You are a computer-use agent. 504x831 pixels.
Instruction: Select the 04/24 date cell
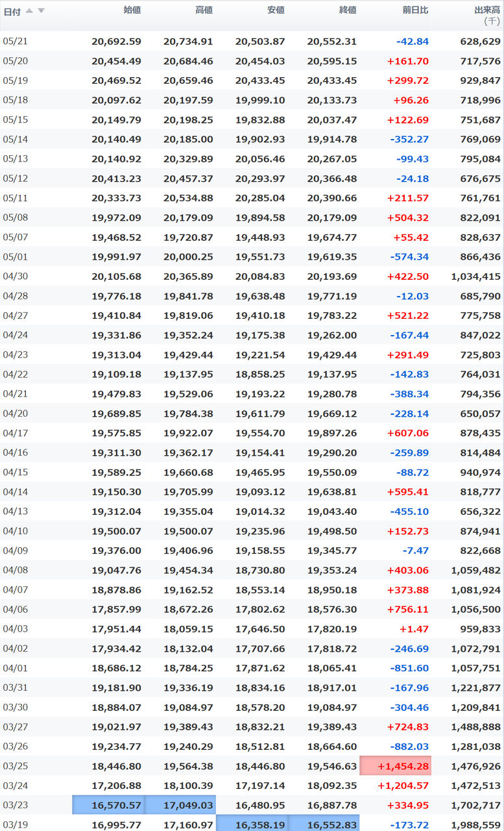click(15, 334)
